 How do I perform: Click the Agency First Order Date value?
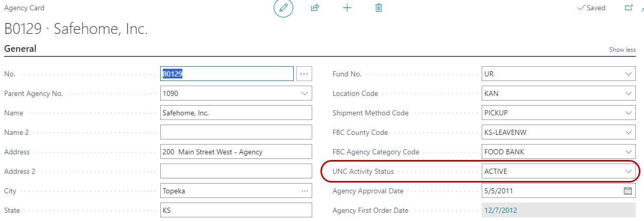pyautogui.click(x=500, y=210)
